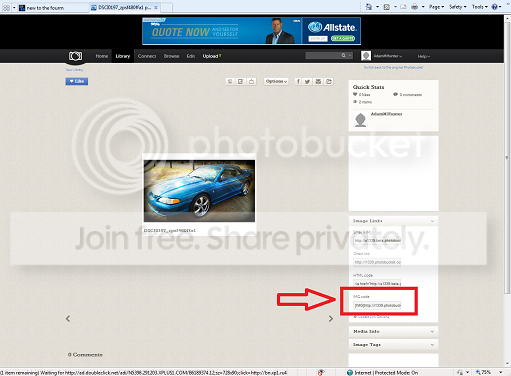The width and height of the screenshot is (511, 376).
Task: Click the IMG code field
Action: [377, 305]
